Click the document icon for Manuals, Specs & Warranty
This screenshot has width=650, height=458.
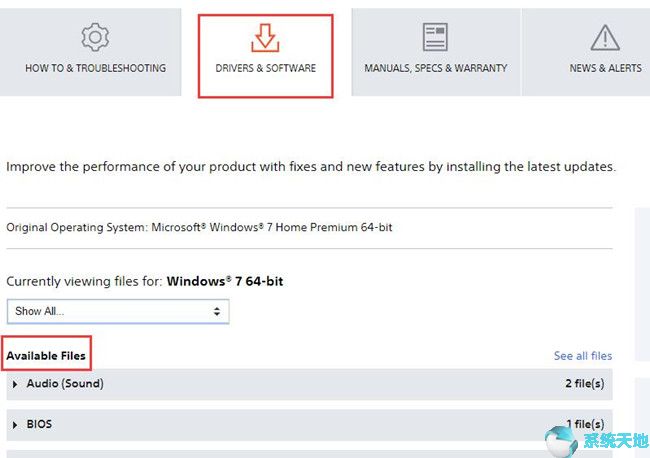coord(435,38)
